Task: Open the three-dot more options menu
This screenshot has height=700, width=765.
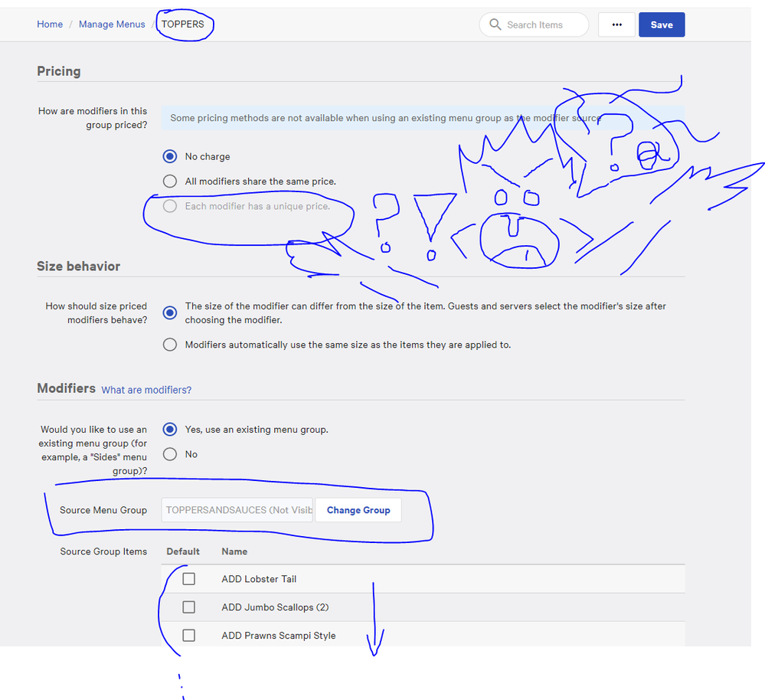Action: coord(616,25)
